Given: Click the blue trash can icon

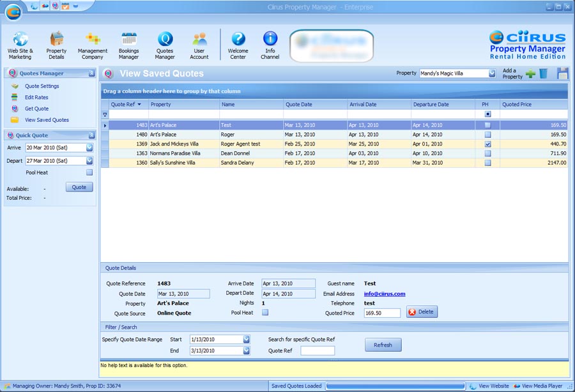Looking at the screenshot, I should 543,73.
